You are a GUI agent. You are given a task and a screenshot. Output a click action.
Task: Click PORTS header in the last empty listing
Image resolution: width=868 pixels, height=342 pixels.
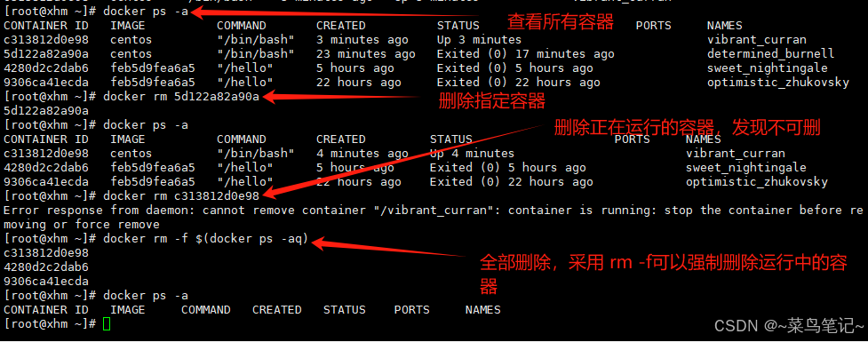pos(412,310)
